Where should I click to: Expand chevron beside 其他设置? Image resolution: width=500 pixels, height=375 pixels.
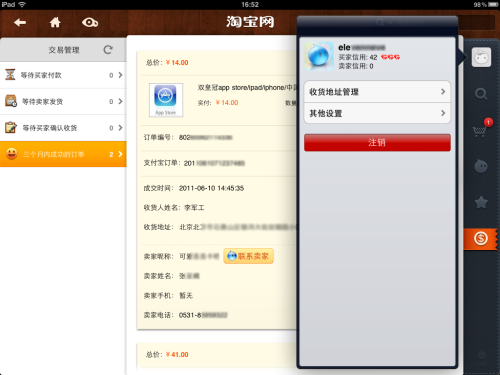[x=443, y=113]
